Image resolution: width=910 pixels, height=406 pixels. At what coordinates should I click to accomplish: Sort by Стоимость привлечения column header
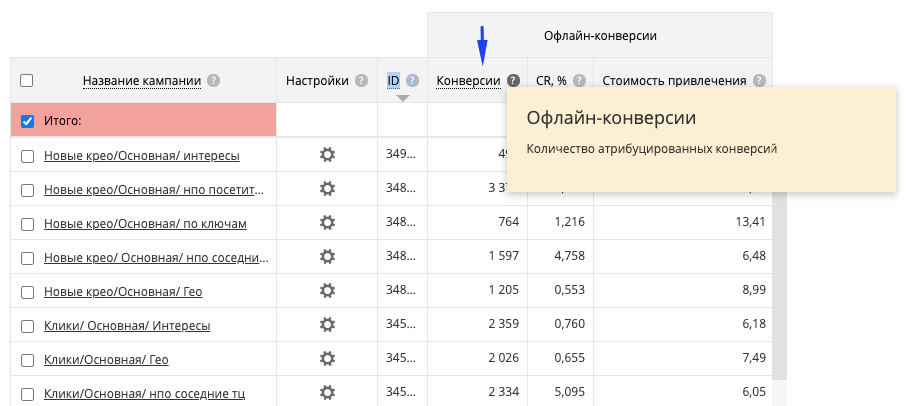pyautogui.click(x=674, y=81)
